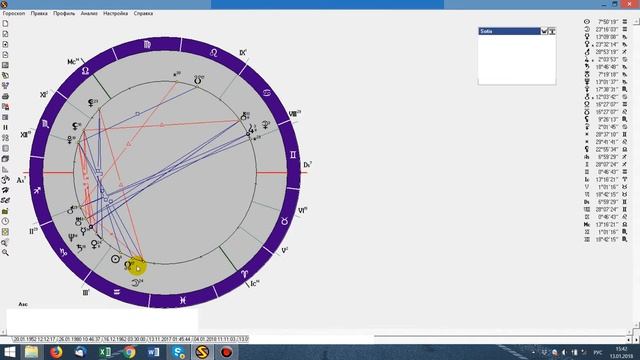640x360 pixels.
Task: Open Excel from the taskbar
Action: tap(105, 352)
